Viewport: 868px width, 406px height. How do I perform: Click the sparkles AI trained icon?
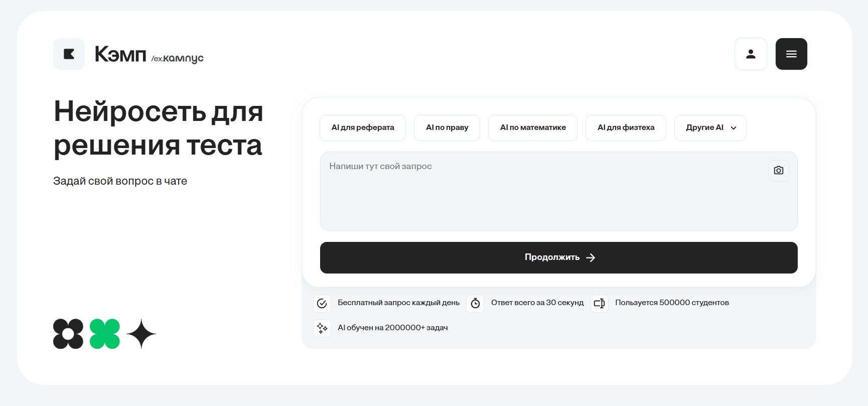(x=322, y=328)
